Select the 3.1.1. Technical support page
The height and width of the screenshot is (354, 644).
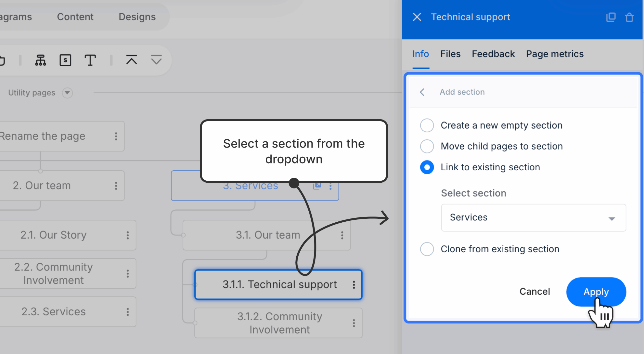click(x=278, y=285)
